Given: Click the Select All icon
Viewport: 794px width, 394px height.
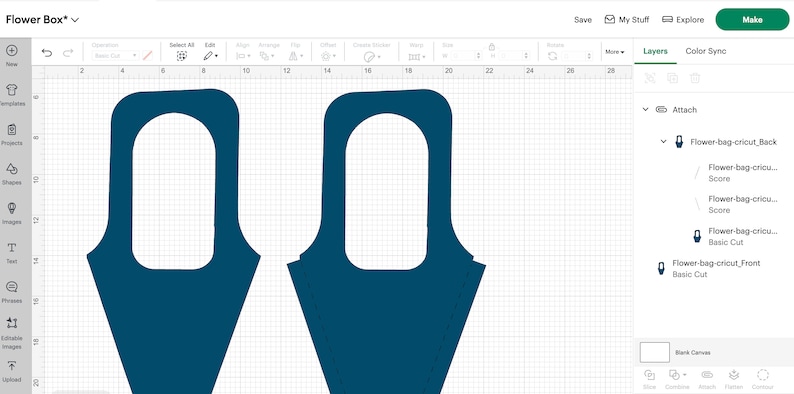Looking at the screenshot, I should tap(182, 56).
